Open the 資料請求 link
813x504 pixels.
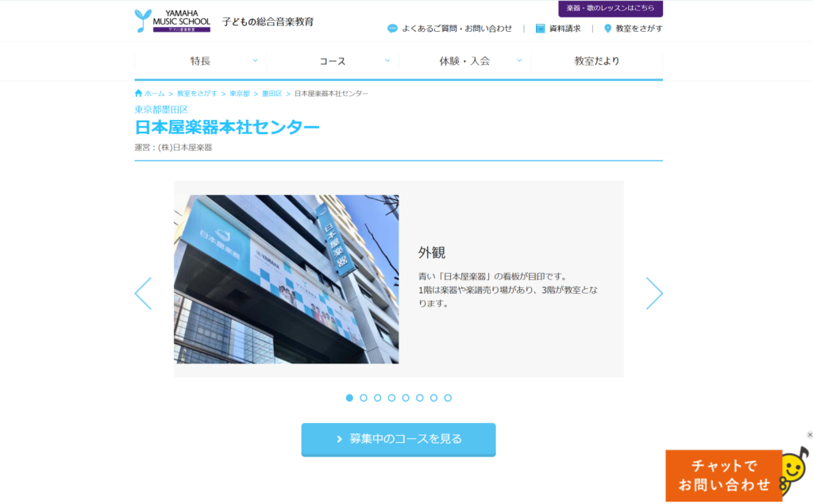564,29
